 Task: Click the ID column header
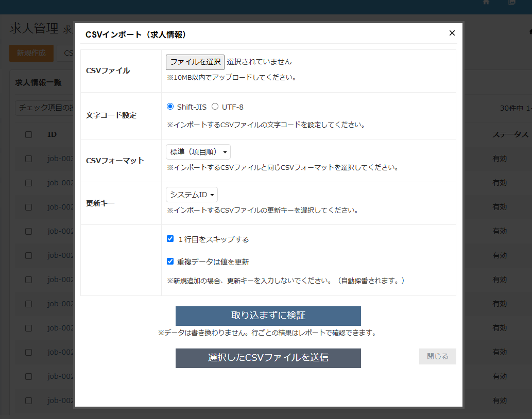pyautogui.click(x=52, y=134)
